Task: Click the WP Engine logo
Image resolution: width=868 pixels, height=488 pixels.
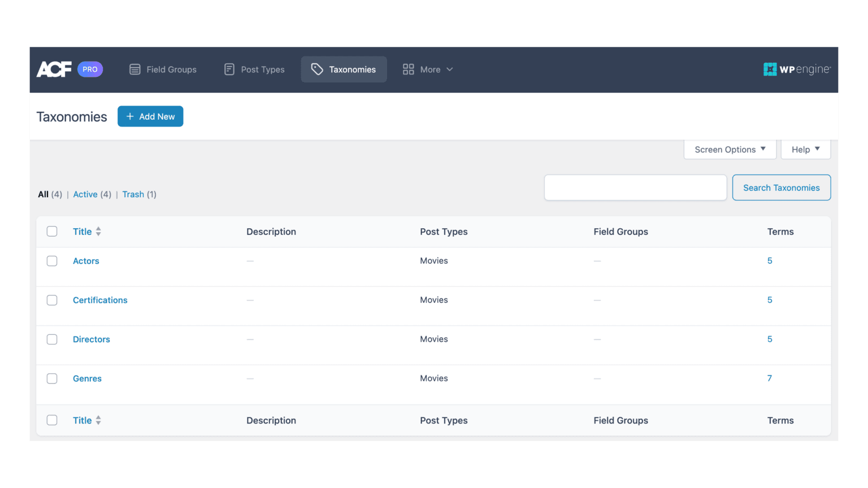Action: tap(797, 69)
